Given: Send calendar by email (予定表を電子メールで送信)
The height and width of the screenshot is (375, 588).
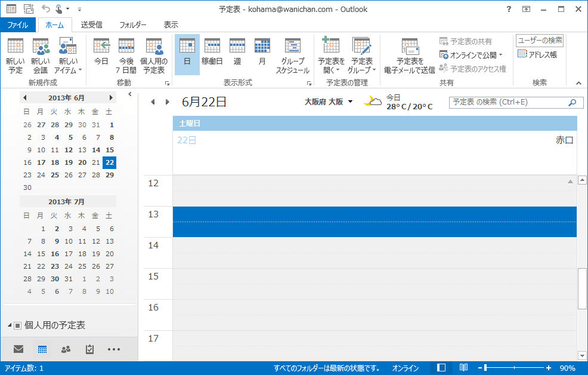Looking at the screenshot, I should point(410,56).
